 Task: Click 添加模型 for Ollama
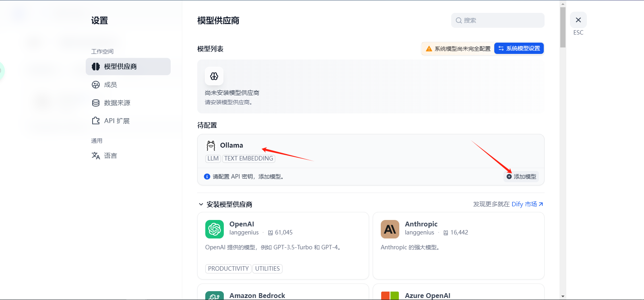(x=521, y=177)
